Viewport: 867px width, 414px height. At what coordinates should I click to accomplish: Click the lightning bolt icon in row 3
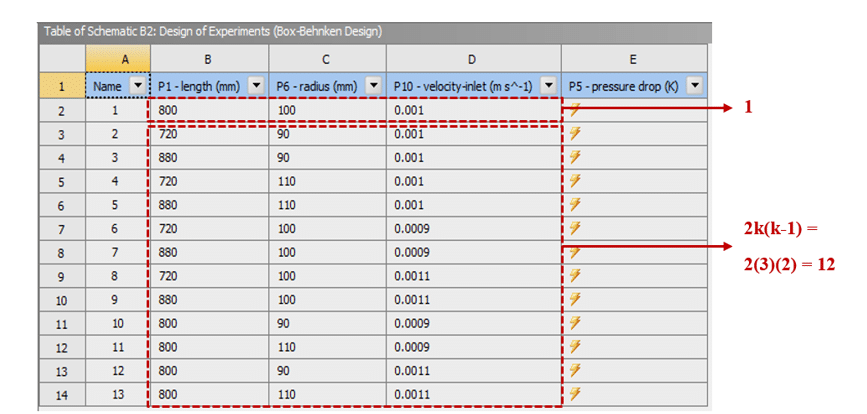(574, 134)
